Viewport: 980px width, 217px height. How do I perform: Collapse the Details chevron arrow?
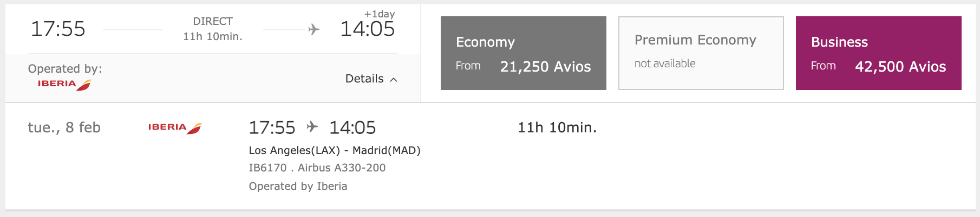click(394, 80)
